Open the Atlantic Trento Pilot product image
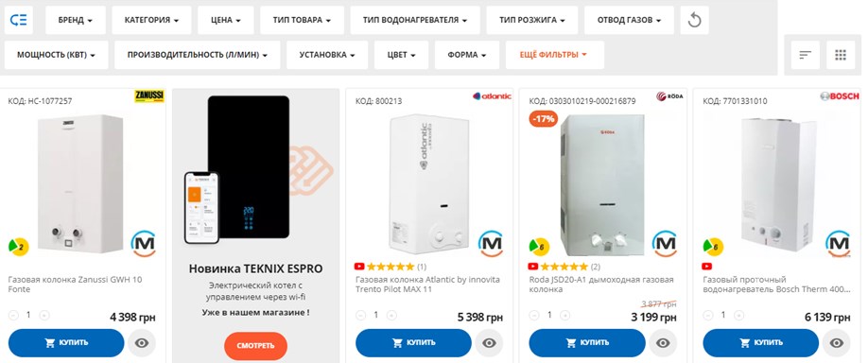The height and width of the screenshot is (363, 868). (429, 184)
